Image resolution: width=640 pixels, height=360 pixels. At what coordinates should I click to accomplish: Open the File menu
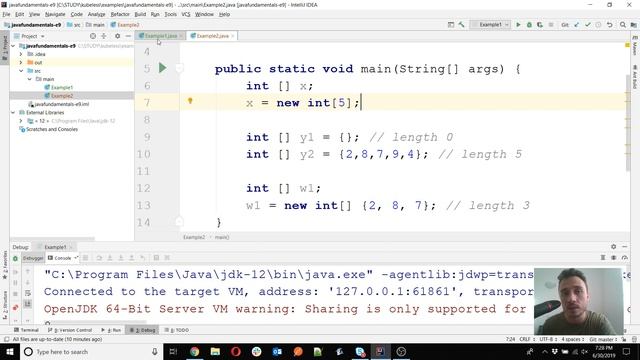pyautogui.click(x=6, y=14)
